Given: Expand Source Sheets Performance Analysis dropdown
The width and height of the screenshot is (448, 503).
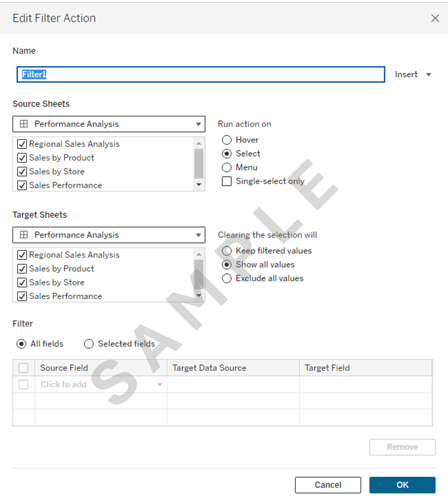Looking at the screenshot, I should pos(109,124).
